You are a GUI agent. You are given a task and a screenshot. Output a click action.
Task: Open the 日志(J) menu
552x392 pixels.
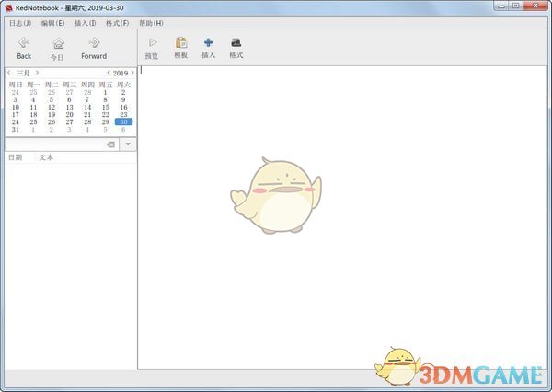(19, 22)
